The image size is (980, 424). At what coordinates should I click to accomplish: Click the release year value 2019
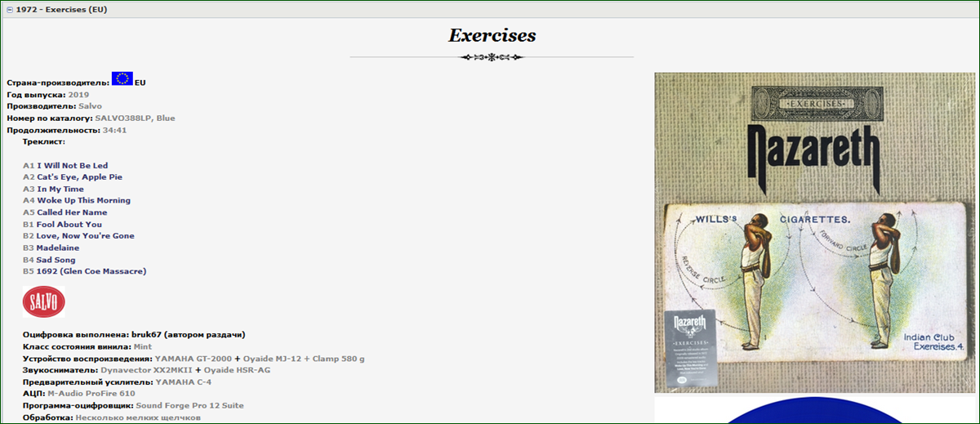tap(78, 95)
